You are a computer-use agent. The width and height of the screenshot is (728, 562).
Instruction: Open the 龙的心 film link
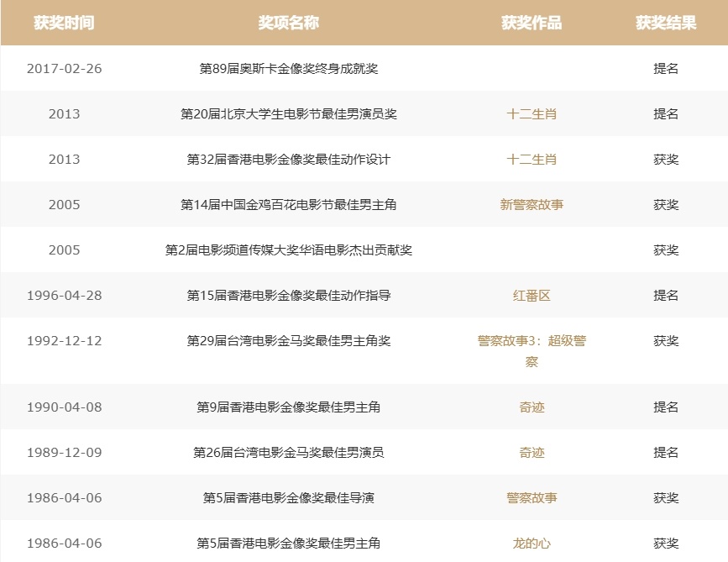[532, 544]
